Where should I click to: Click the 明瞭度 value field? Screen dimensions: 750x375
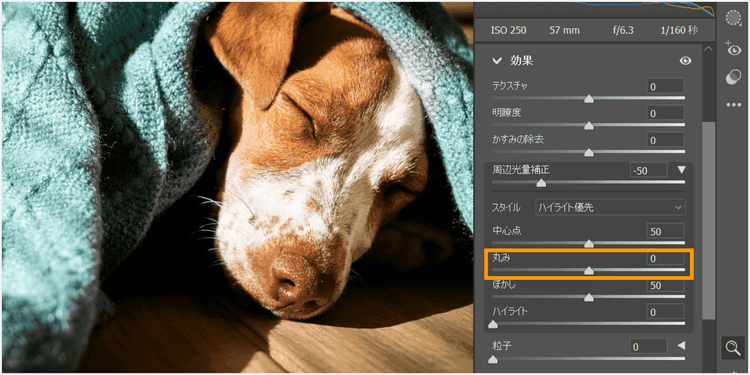pyautogui.click(x=665, y=113)
